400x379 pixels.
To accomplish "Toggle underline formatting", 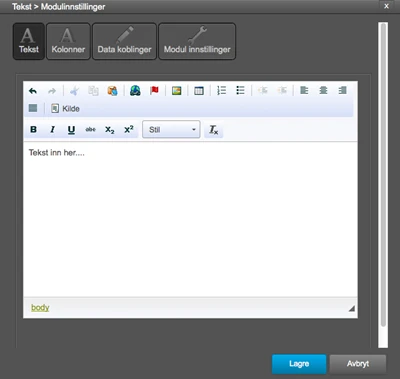I will coord(71,130).
